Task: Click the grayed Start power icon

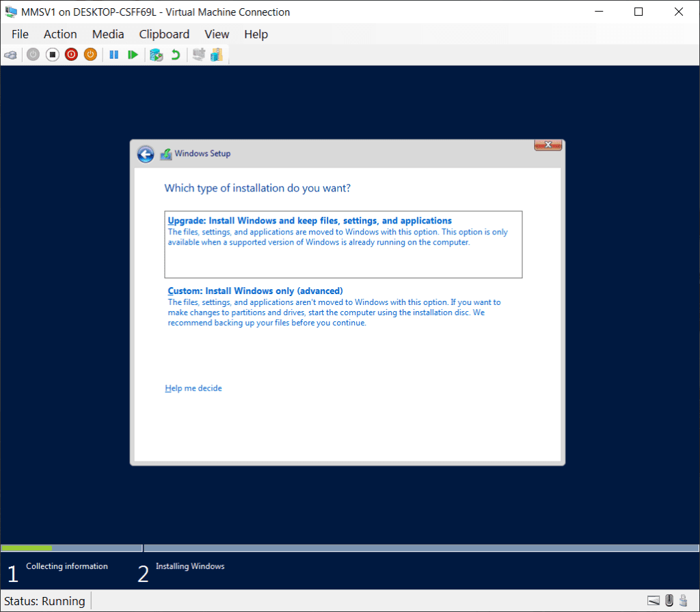Action: 33,55
